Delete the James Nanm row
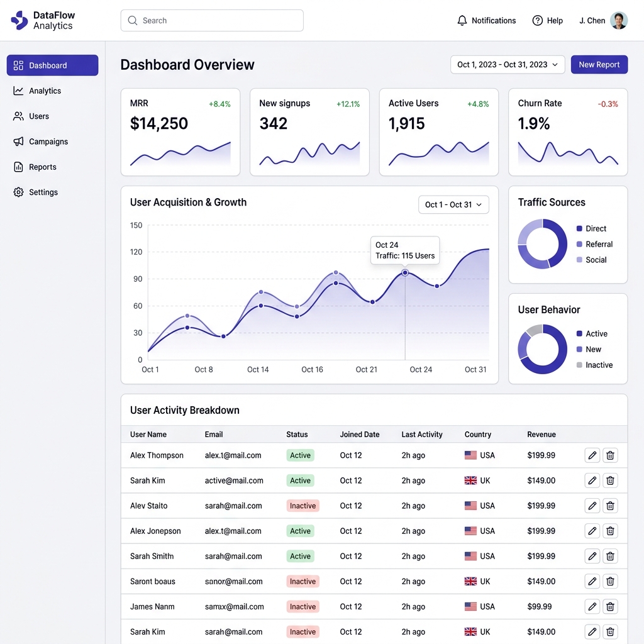The image size is (644, 644). coord(610,607)
